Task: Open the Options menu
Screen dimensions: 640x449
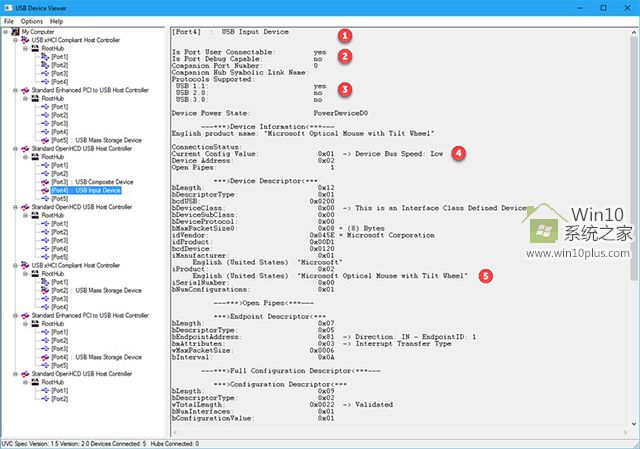Action: [31, 21]
